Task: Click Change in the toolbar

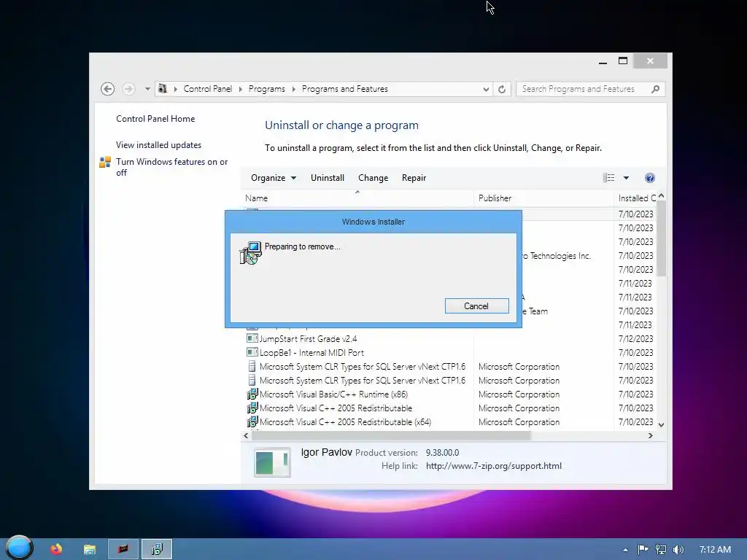Action: coord(373,178)
